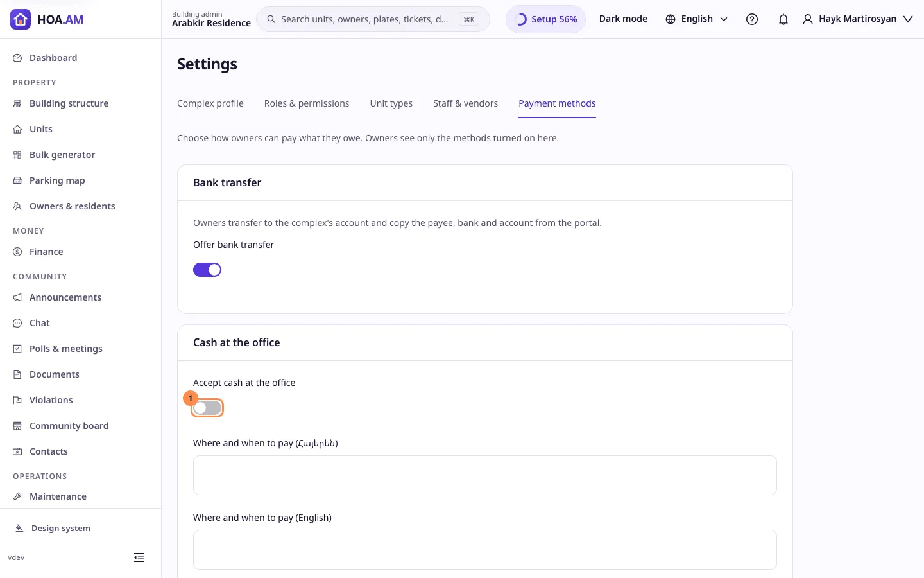Click the HOA.AM house logo icon
Viewport: 924px width, 578px height.
[x=21, y=19]
